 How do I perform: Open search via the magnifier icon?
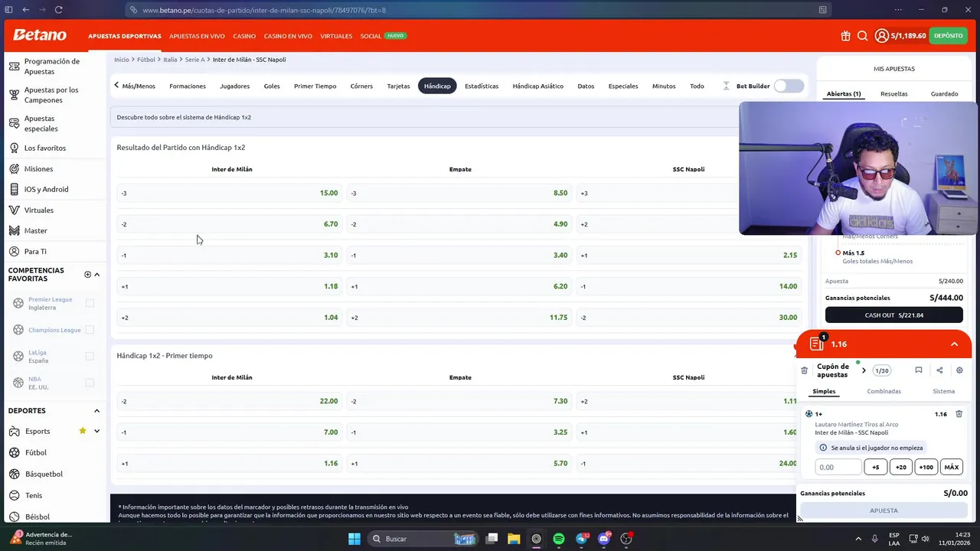tap(862, 36)
